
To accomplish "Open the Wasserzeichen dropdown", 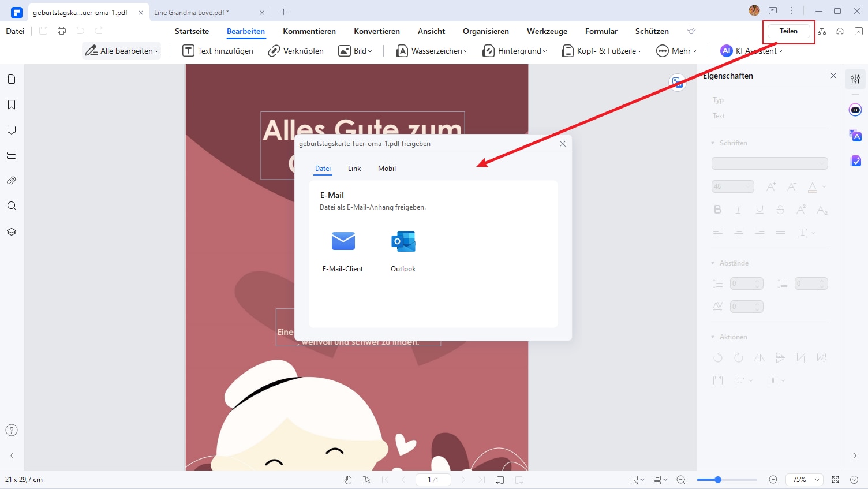I will pos(432,51).
